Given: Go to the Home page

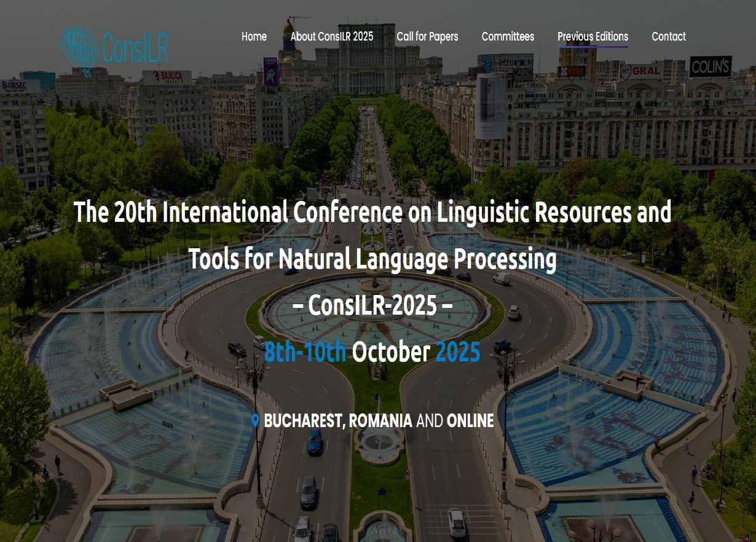Looking at the screenshot, I should pos(254,37).
